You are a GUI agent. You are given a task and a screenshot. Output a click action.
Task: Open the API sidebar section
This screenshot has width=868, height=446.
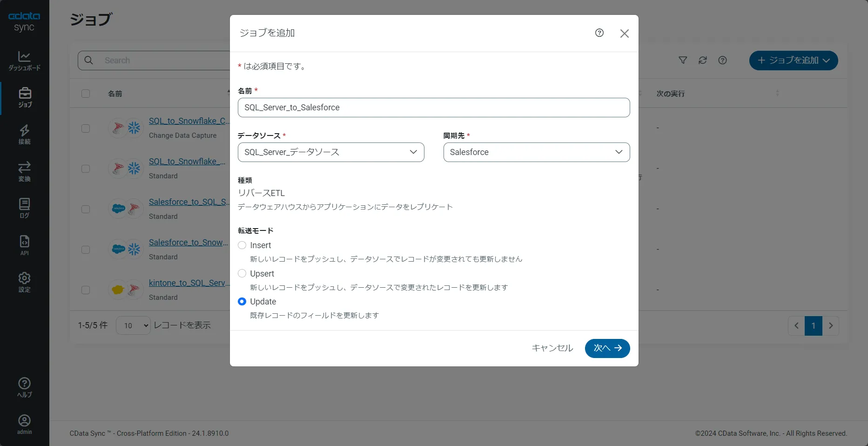coord(24,244)
